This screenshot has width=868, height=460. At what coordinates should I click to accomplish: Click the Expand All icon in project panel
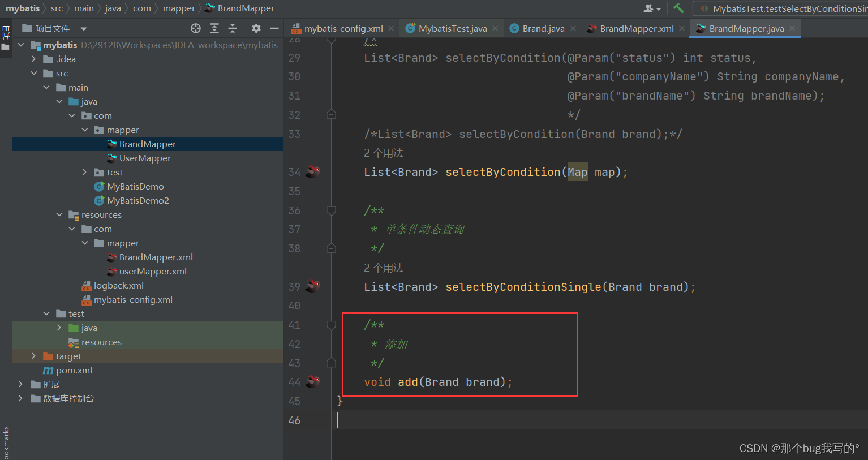[214, 28]
